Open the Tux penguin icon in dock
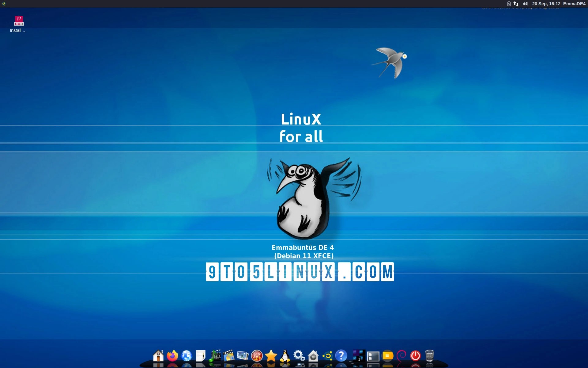The height and width of the screenshot is (368, 588). click(x=285, y=356)
